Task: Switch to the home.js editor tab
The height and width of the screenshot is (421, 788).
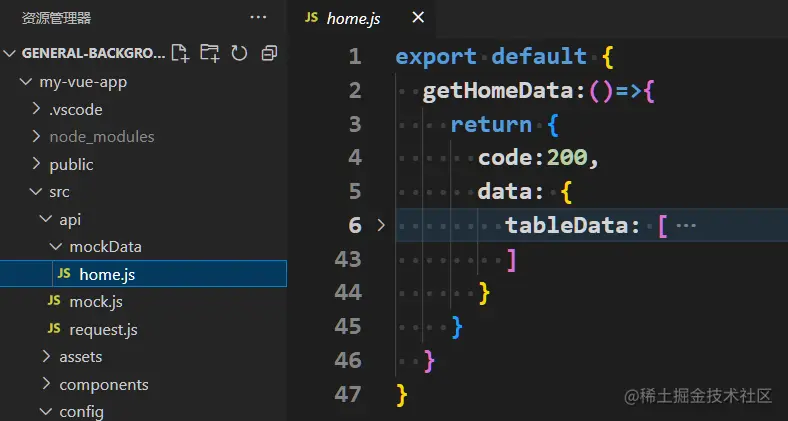Action: coord(353,17)
